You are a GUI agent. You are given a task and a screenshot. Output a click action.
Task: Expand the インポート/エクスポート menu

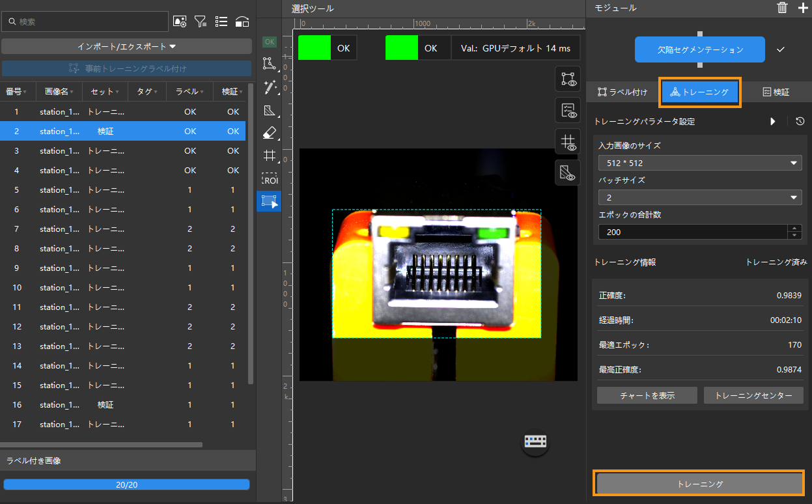point(126,46)
